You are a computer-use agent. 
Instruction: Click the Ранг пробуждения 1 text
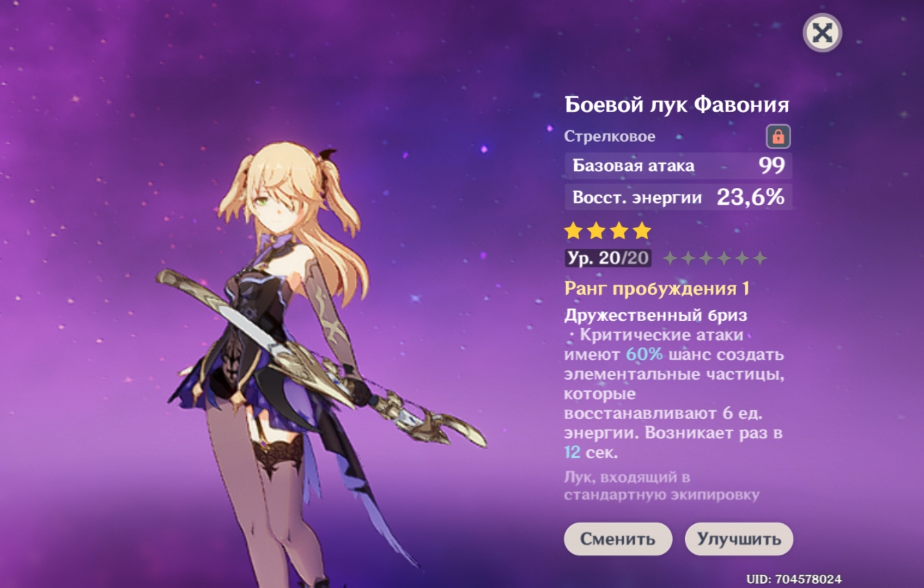[656, 289]
